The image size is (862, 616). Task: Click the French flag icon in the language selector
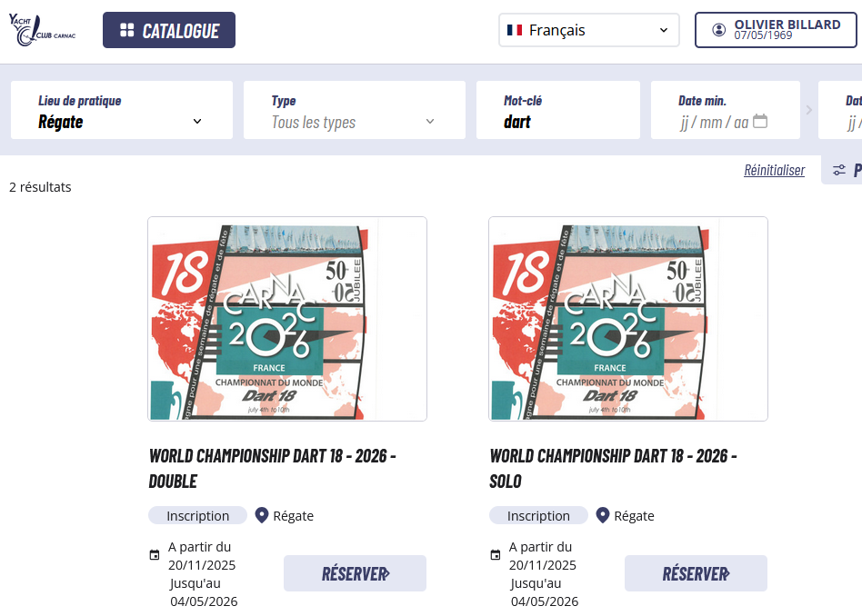(x=513, y=29)
